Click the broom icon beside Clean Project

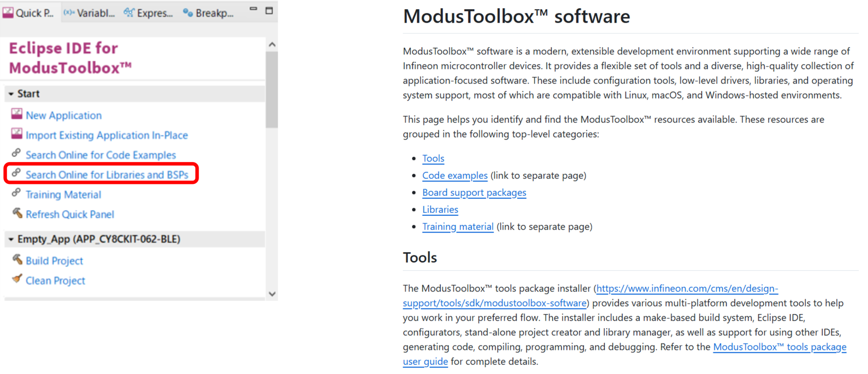coord(17,279)
